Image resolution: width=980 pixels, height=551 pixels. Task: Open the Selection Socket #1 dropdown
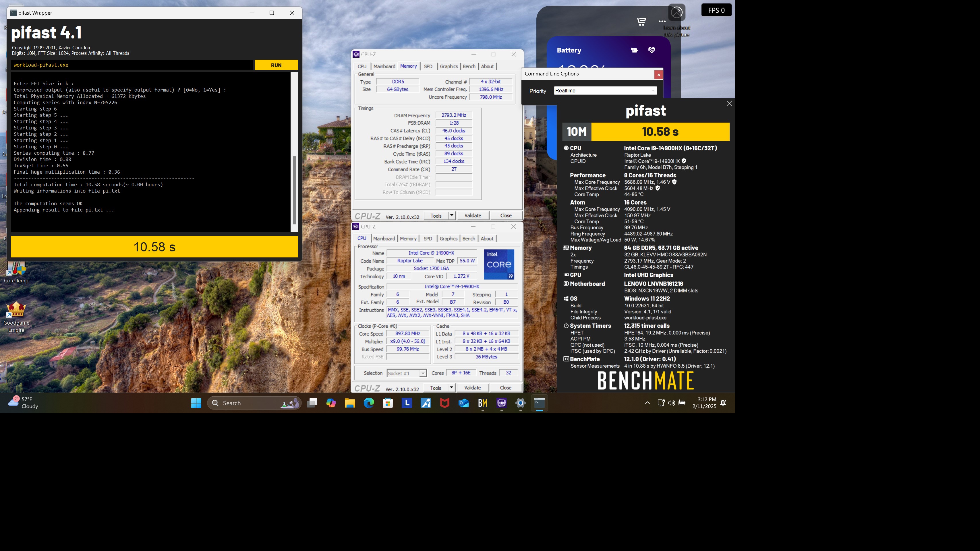(x=406, y=373)
